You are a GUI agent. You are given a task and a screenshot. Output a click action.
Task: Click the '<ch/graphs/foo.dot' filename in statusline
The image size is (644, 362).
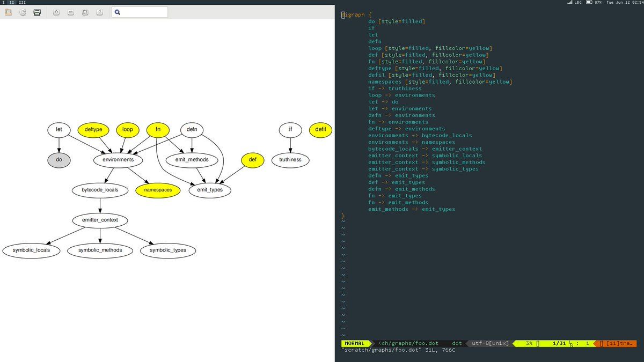click(408, 343)
